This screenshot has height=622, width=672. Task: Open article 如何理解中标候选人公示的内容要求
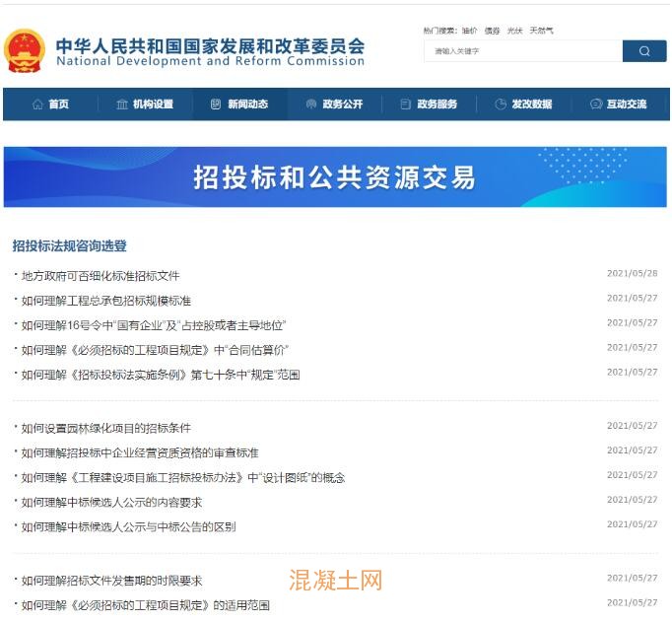[x=112, y=502]
